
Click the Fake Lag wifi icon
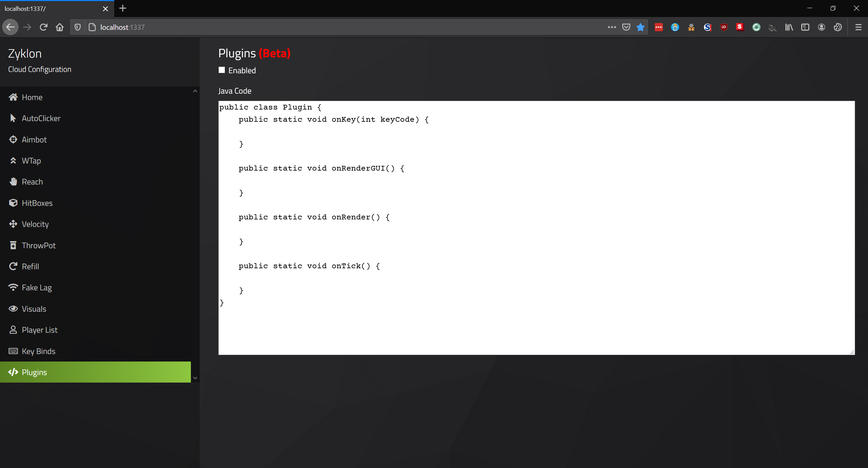(x=13, y=287)
